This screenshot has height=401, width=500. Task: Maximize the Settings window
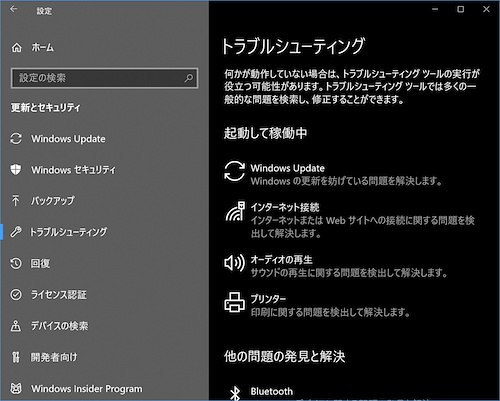point(460,9)
